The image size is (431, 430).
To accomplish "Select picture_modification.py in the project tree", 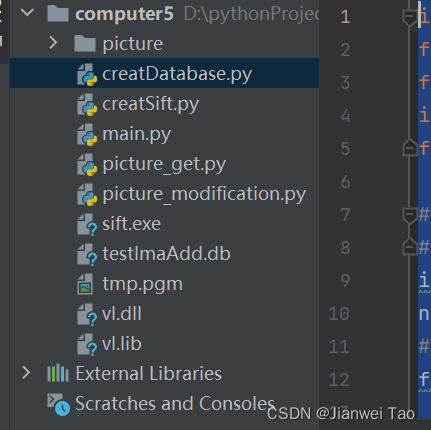I will [x=204, y=194].
